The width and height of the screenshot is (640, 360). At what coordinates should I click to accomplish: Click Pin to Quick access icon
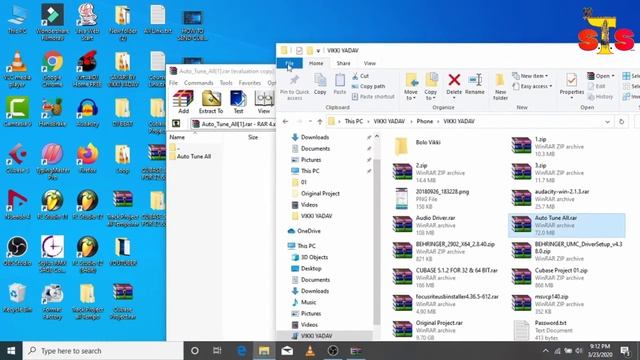tap(294, 87)
